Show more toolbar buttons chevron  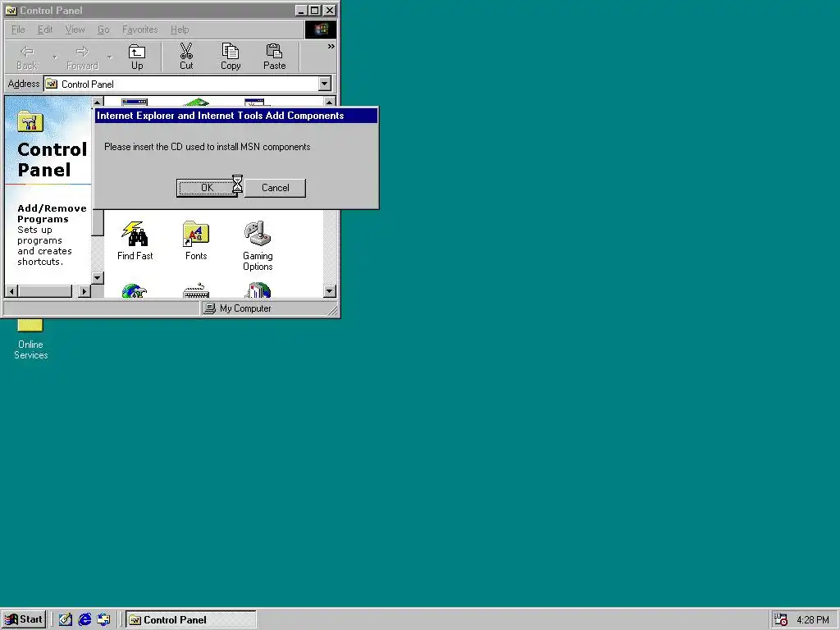pyautogui.click(x=331, y=47)
